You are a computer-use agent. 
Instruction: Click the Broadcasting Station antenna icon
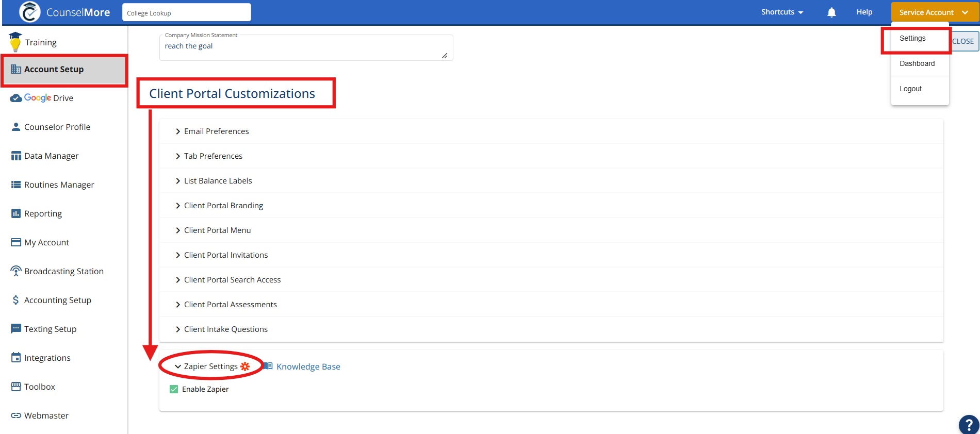[16, 271]
